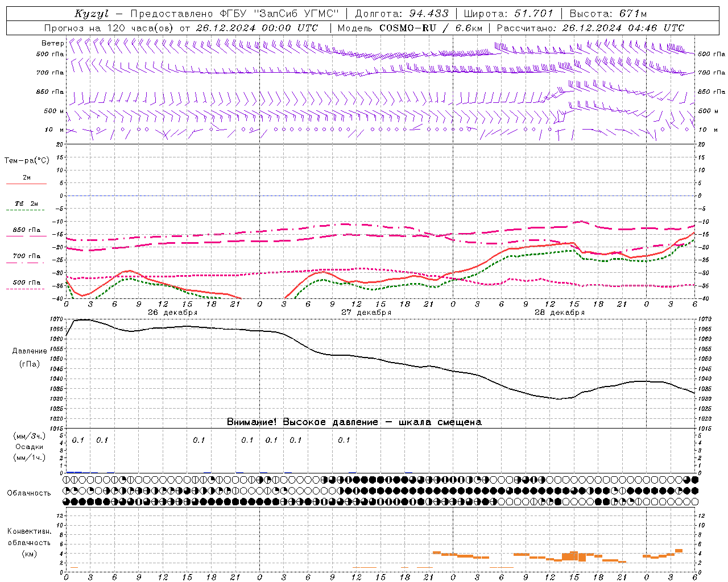This screenshot has height=582, width=728.
Task: Click the left 500 гПа wind row label
Action: pos(50,55)
